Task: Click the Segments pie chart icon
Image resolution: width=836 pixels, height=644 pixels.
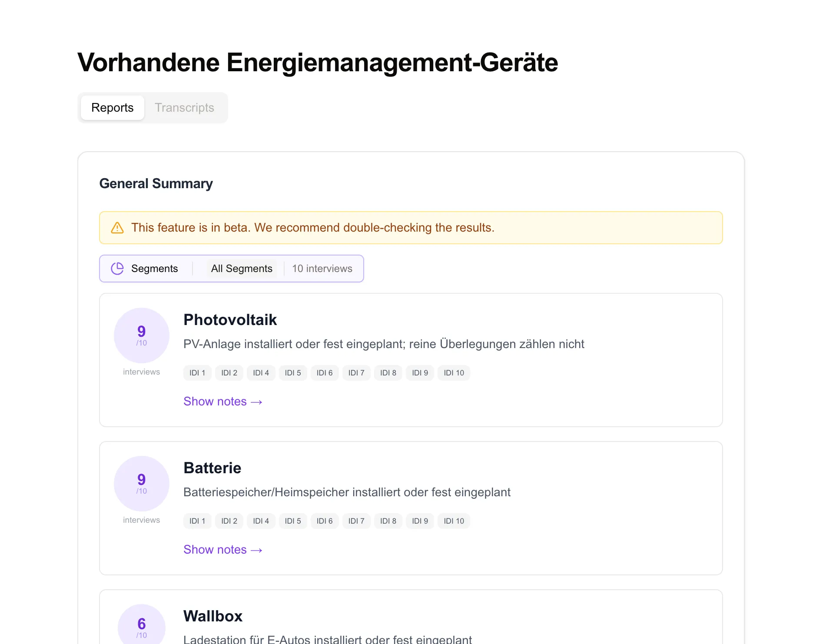Action: tap(117, 269)
